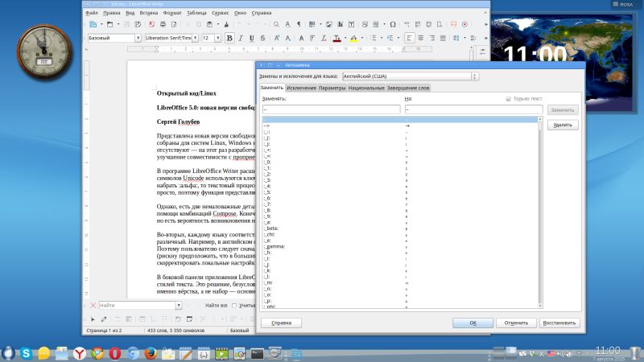Click the New document icon

tap(93, 25)
